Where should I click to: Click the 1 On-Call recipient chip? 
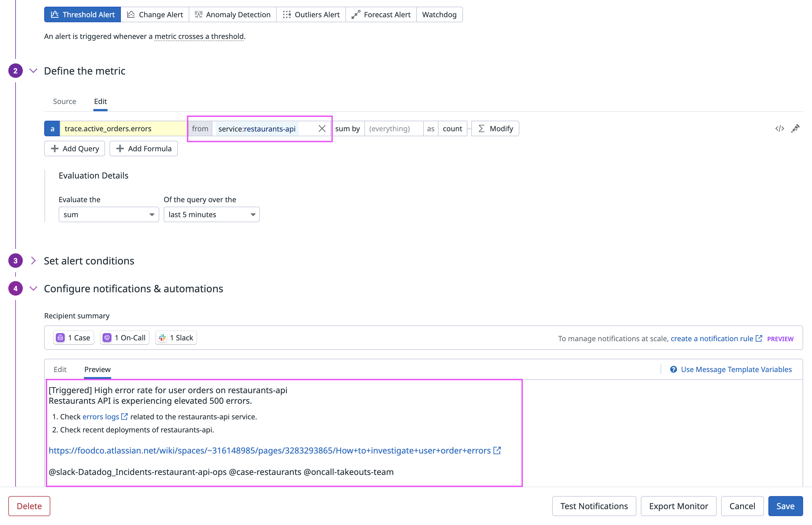(124, 338)
